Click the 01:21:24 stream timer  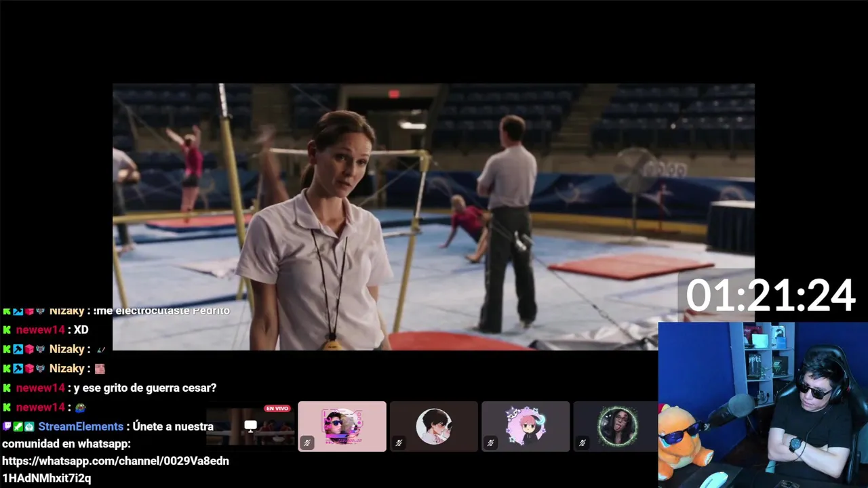(770, 296)
